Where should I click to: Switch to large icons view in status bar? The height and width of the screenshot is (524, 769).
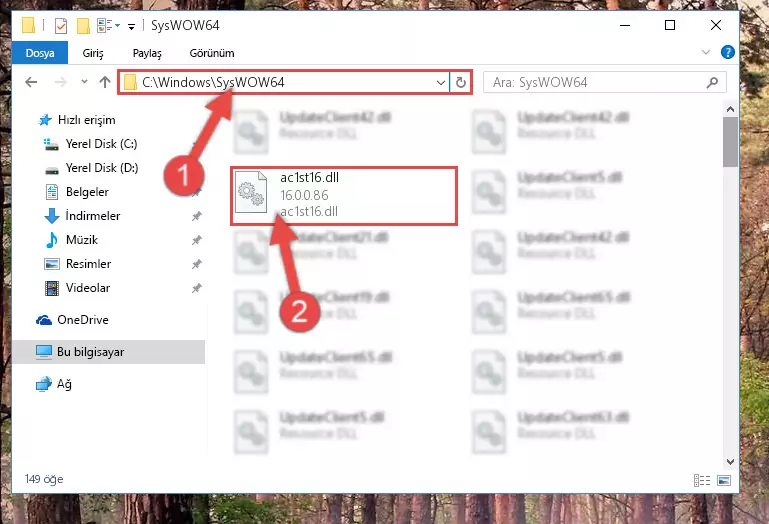[724, 480]
